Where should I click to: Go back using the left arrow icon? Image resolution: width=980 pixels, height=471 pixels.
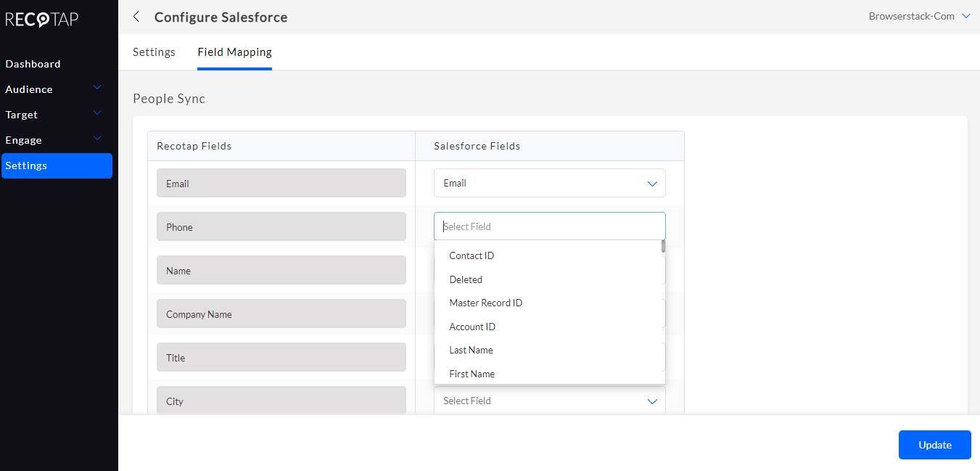[136, 17]
